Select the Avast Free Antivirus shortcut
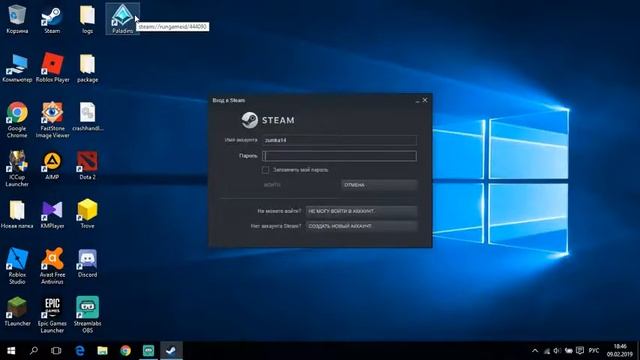The height and width of the screenshot is (360, 640). (x=52, y=266)
